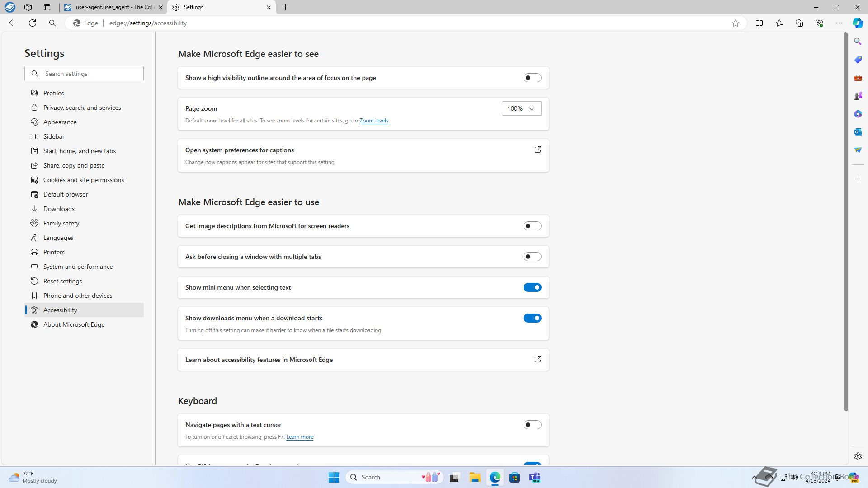The image size is (868, 488).
Task: Click Learn more about caret browsing
Action: [x=300, y=437]
